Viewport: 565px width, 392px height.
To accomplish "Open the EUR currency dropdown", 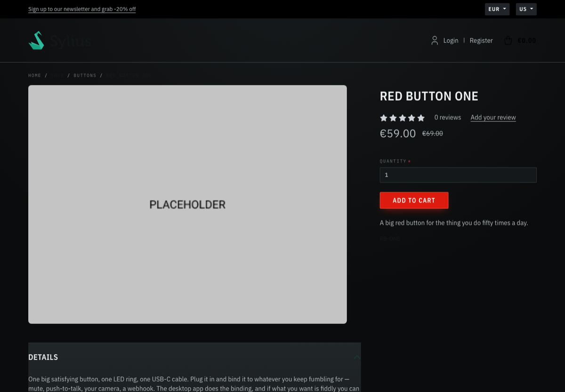I will point(497,9).
